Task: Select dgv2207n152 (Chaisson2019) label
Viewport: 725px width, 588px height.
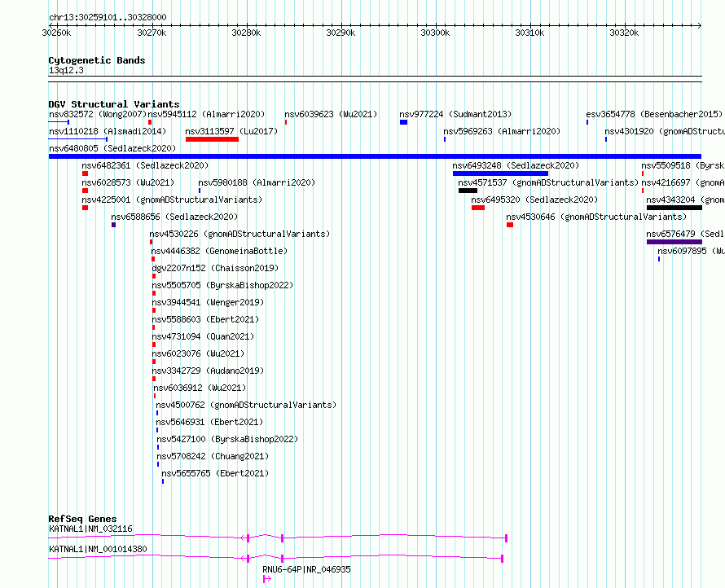Action: click(216, 268)
